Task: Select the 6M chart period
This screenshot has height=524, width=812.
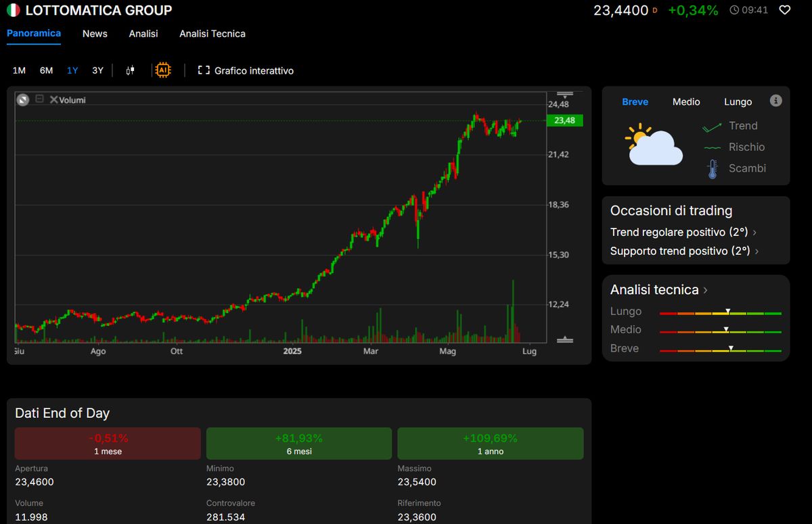Action: pos(46,70)
